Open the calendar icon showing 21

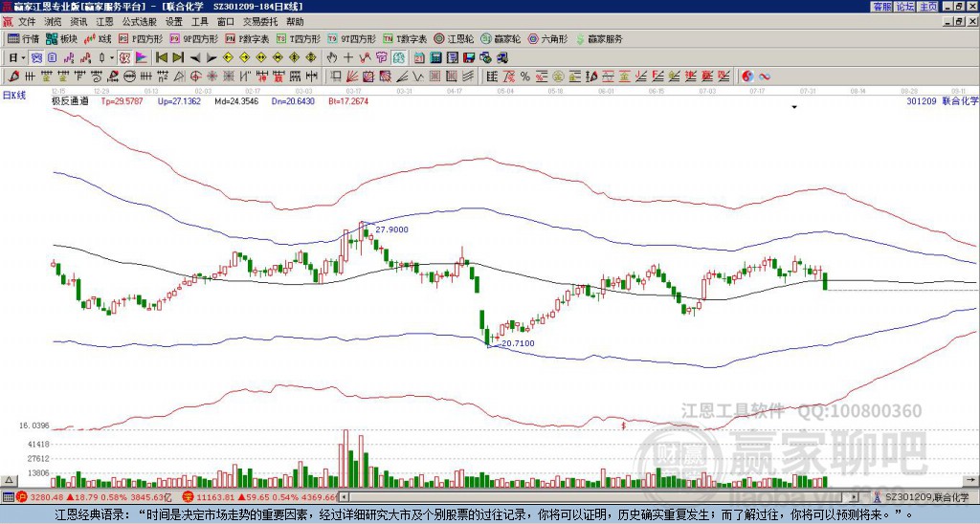point(419,58)
